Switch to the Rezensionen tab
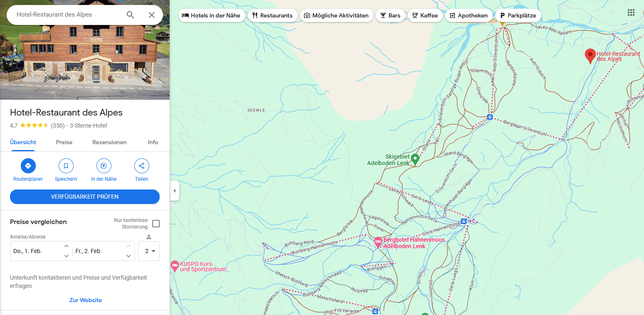 pos(109,142)
